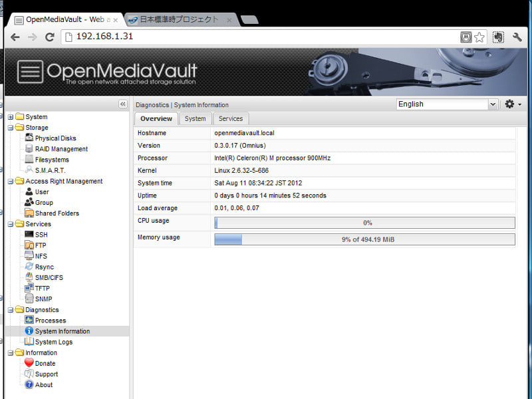
Task: Select the FTP folder icon
Action: coord(29,245)
